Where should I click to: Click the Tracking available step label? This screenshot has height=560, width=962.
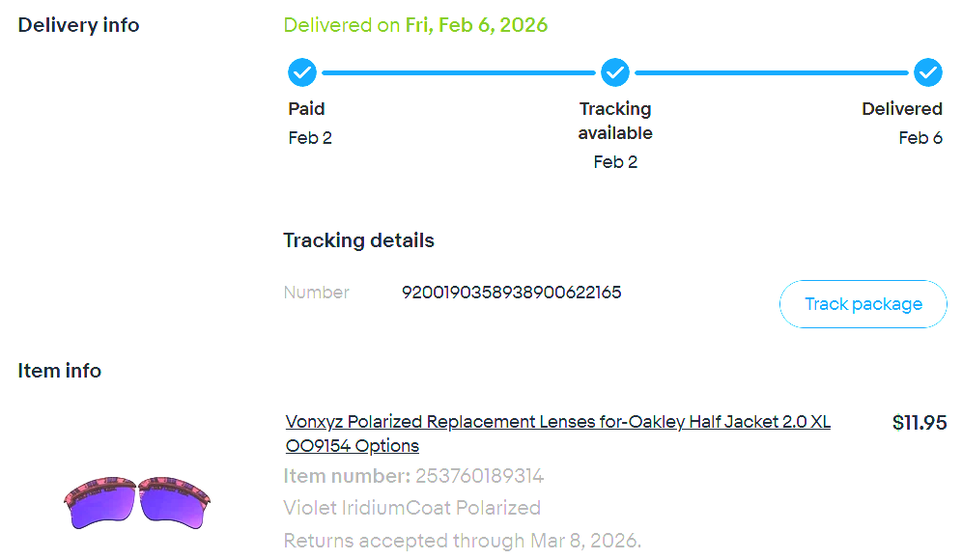click(615, 121)
